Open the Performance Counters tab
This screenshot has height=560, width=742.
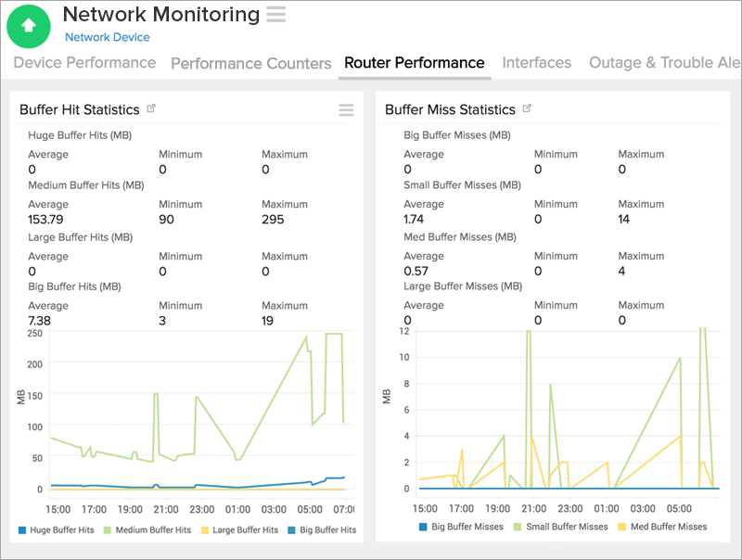[250, 63]
